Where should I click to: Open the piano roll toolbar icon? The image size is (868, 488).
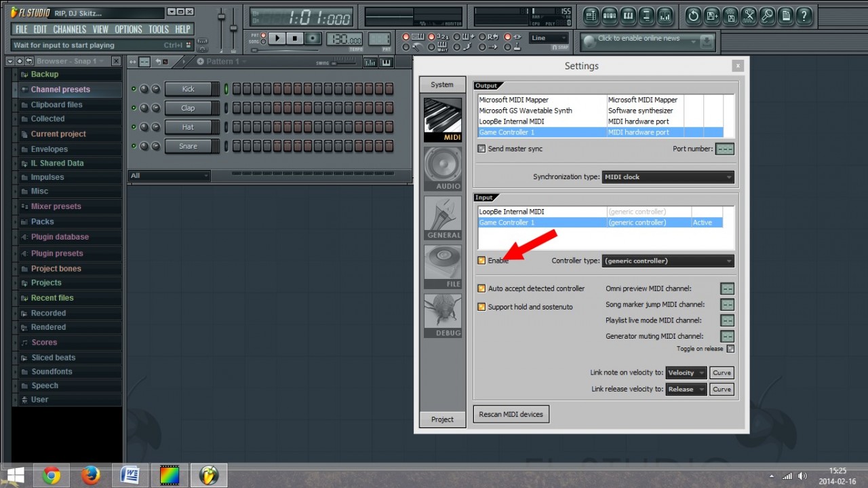628,16
